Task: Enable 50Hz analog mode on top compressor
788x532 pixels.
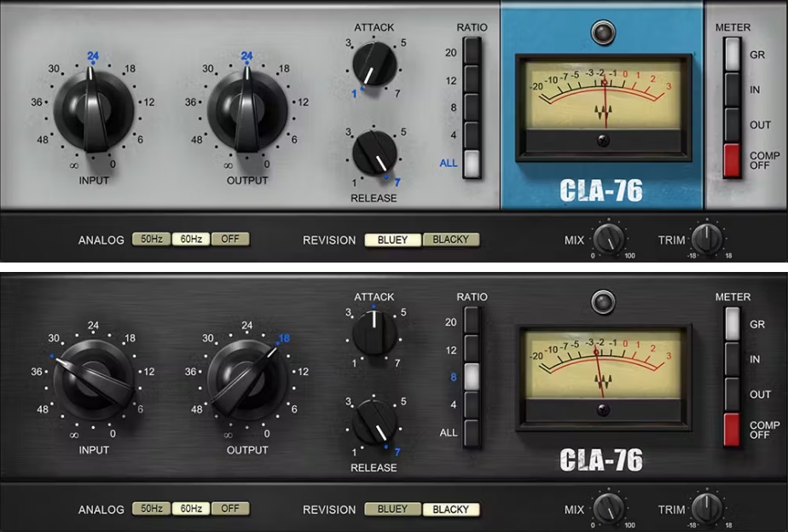Action: pyautogui.click(x=152, y=240)
